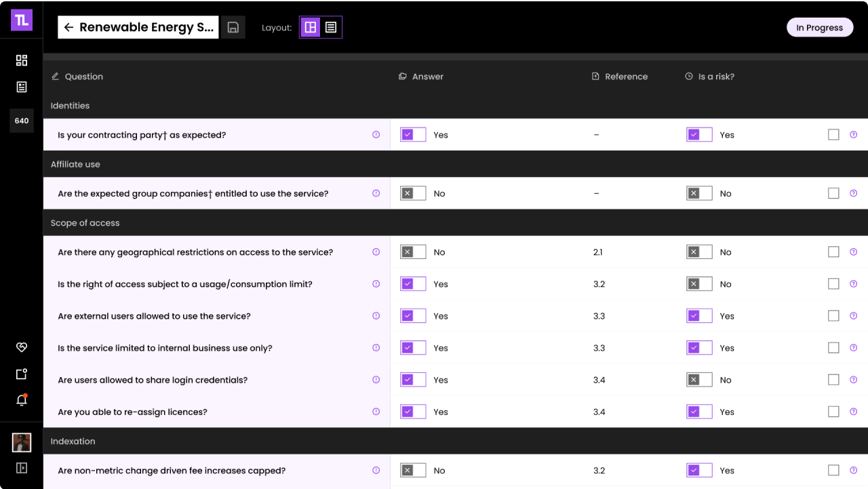868x489 pixels.
Task: Click the info icon for 'Are you able to re-assign licences?'
Action: click(x=376, y=412)
